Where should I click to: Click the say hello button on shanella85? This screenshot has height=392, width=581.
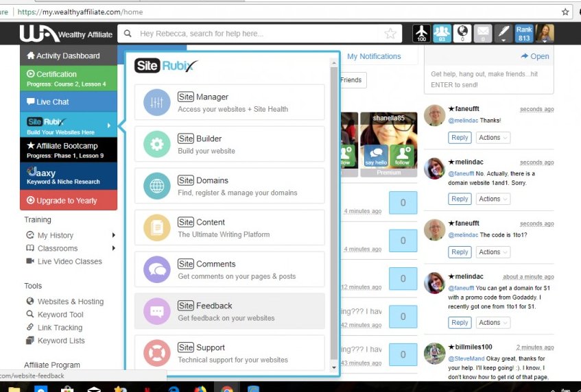(376, 156)
